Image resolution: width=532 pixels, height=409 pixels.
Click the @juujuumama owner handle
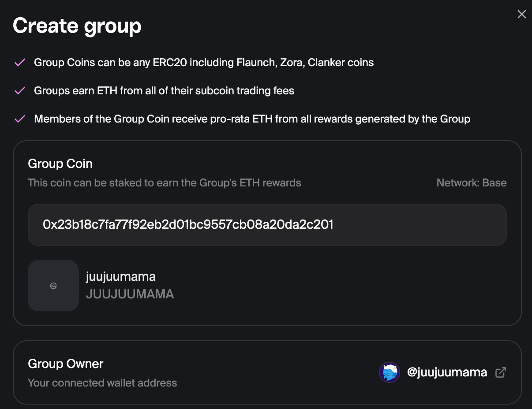(x=447, y=372)
